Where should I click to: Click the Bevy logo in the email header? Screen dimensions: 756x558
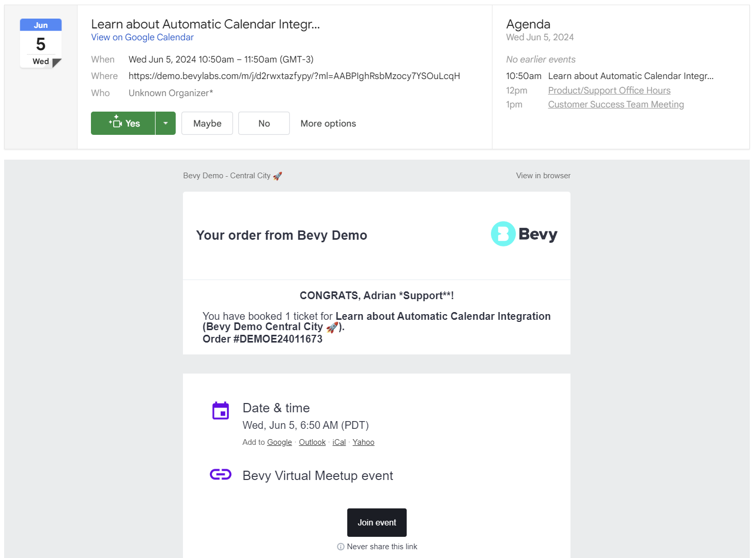(524, 234)
